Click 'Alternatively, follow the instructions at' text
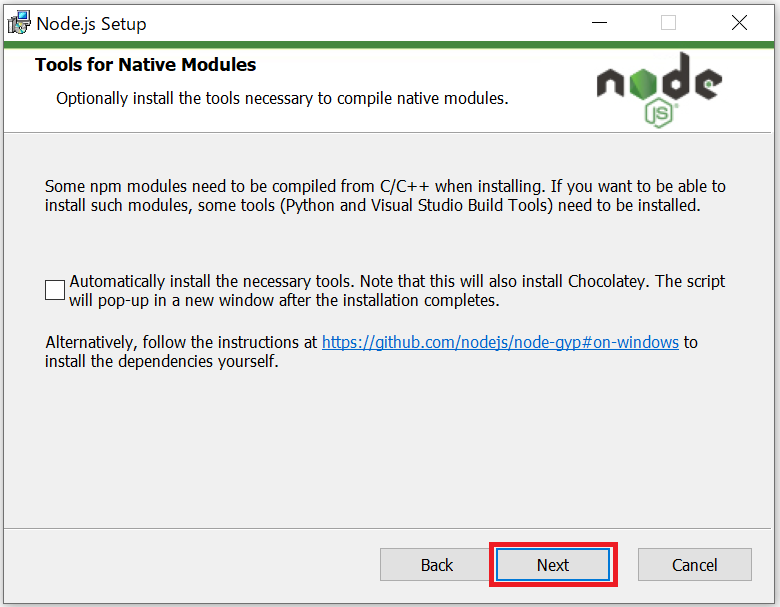The width and height of the screenshot is (780, 607). [181, 342]
